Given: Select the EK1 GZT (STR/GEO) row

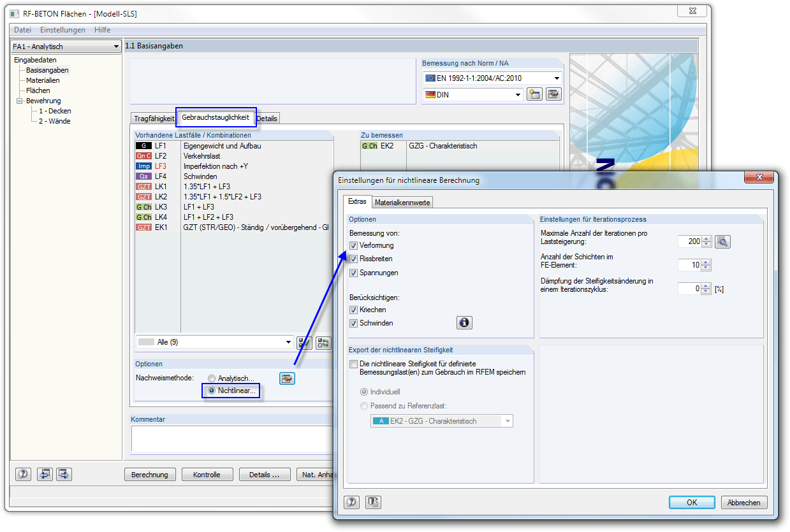Looking at the screenshot, I should tap(234, 227).
